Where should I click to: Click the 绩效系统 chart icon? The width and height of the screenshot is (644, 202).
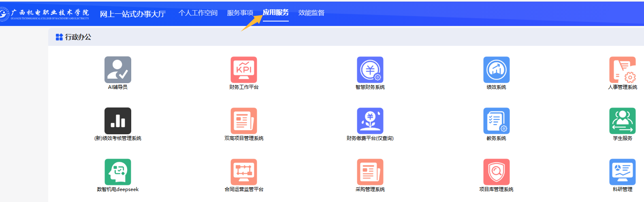496,70
